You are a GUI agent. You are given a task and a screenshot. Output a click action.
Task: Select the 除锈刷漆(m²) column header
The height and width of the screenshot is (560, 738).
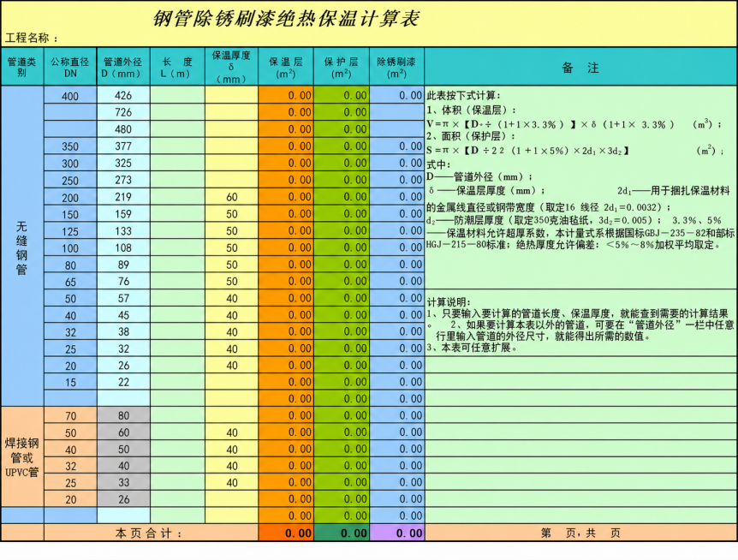[x=396, y=66]
